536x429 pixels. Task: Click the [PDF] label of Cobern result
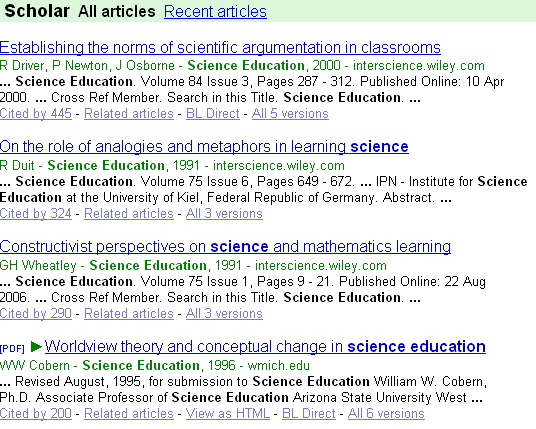point(12,348)
